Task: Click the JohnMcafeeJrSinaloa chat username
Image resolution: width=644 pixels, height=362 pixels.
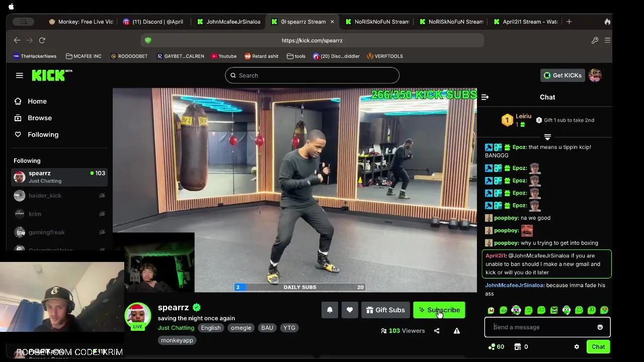Action: 514,286
